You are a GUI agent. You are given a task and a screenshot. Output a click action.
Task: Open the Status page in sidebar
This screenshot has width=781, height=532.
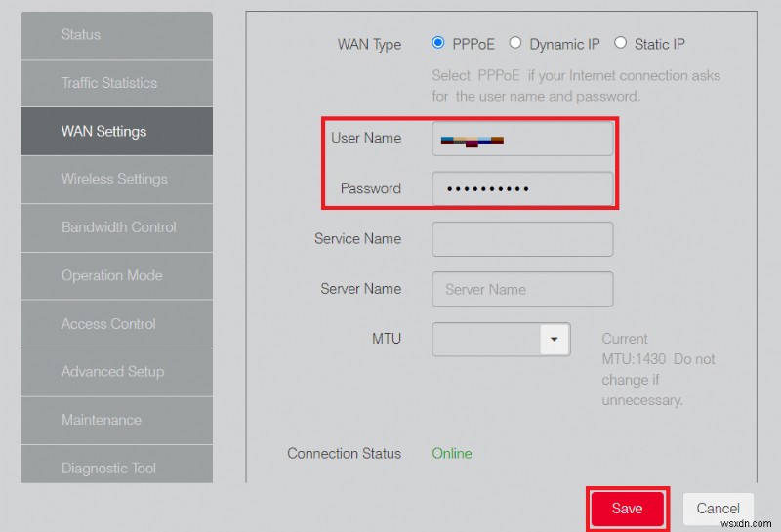[116, 35]
